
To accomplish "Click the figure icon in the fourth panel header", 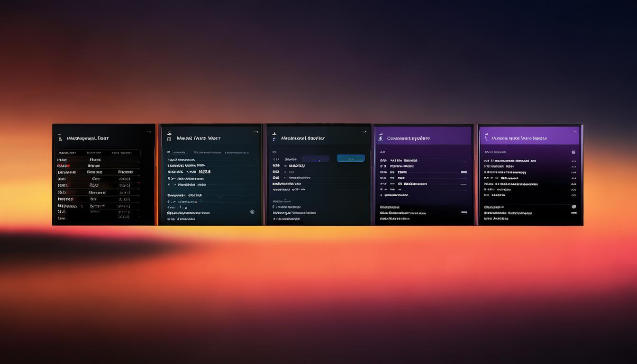I will 380,138.
